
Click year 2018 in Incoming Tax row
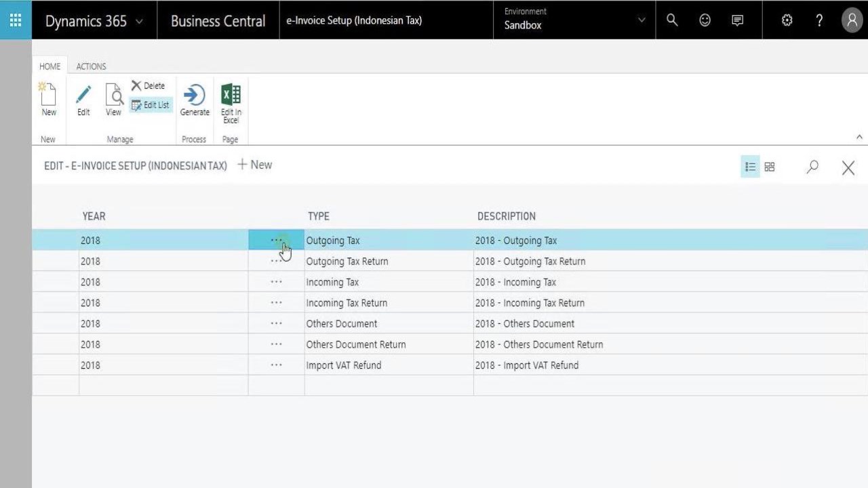coord(90,282)
